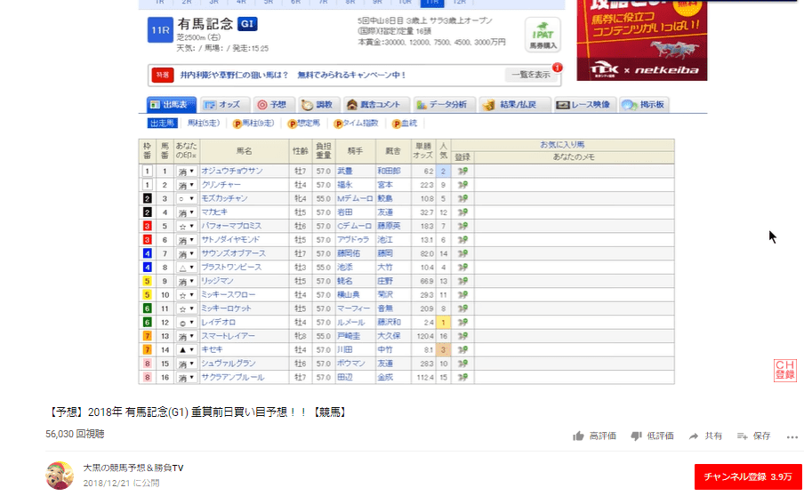
Task: Click the share (共有) arrow icon
Action: tap(693, 436)
